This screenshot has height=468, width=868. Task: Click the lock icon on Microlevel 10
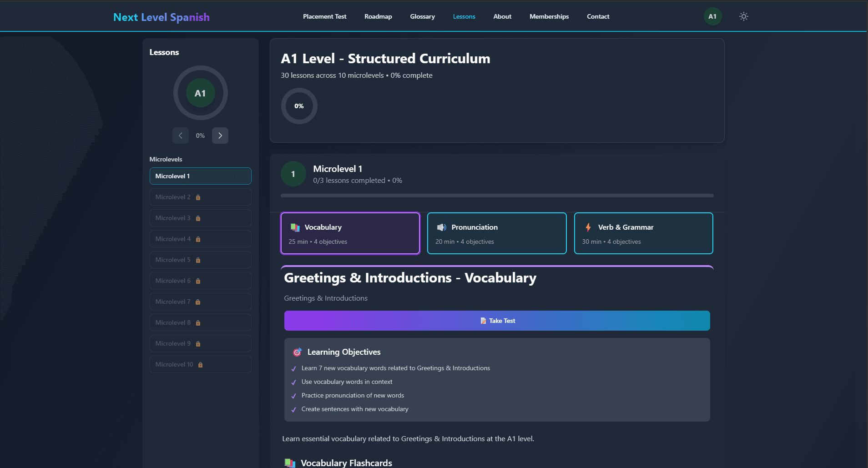click(200, 365)
